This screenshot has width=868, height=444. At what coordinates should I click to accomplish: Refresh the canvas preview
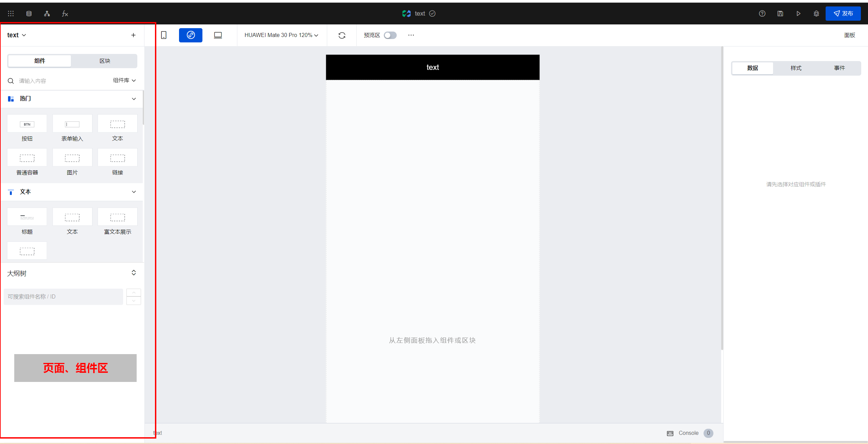342,35
